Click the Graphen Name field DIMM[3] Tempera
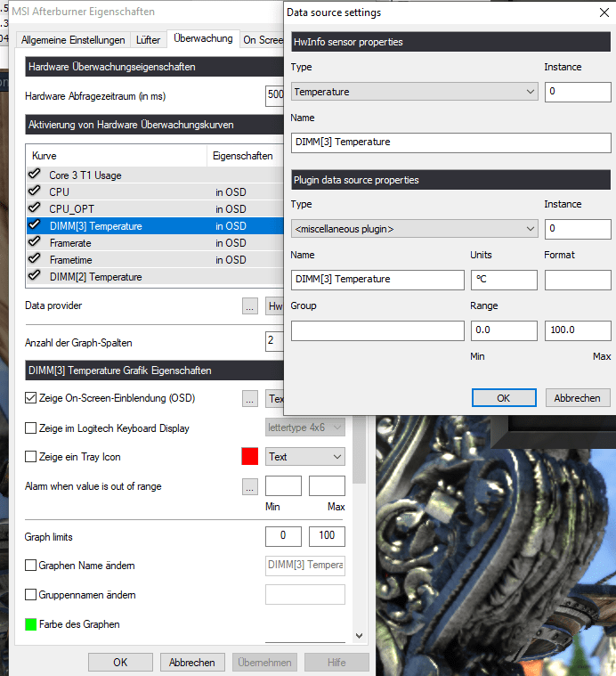This screenshot has width=616, height=676. point(305,566)
